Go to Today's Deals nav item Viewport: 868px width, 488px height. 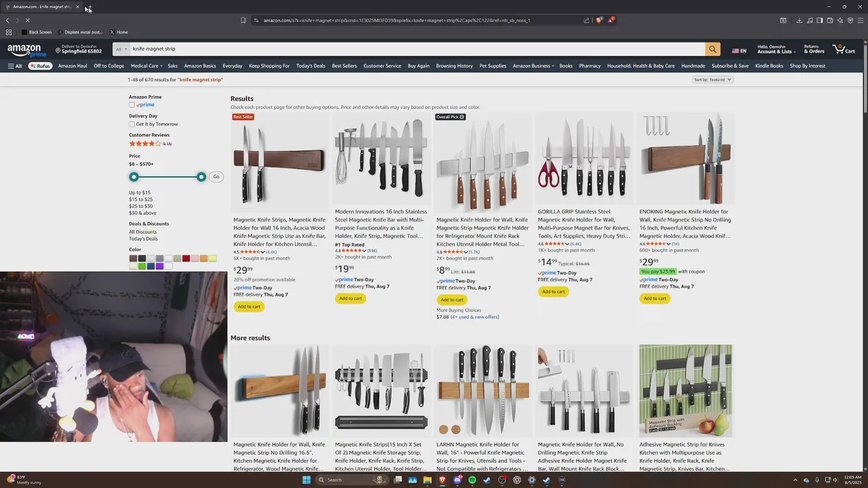pyautogui.click(x=311, y=66)
